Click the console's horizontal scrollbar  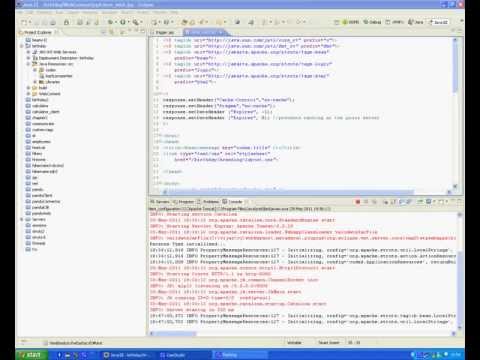tap(302, 333)
